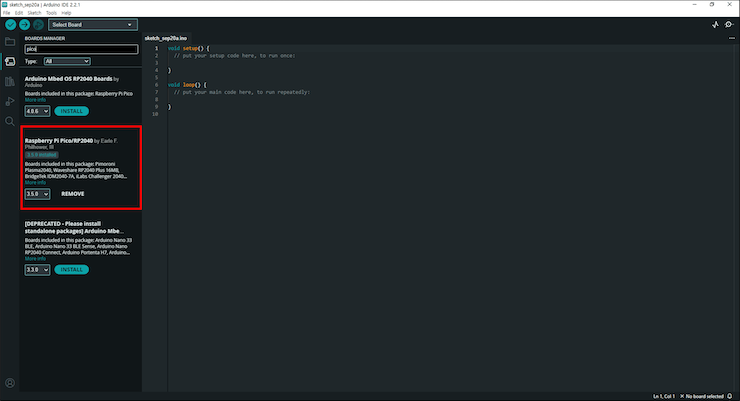740x401 pixels.
Task: Install Arduino Mbed OS RP2040 Boards
Action: point(71,111)
